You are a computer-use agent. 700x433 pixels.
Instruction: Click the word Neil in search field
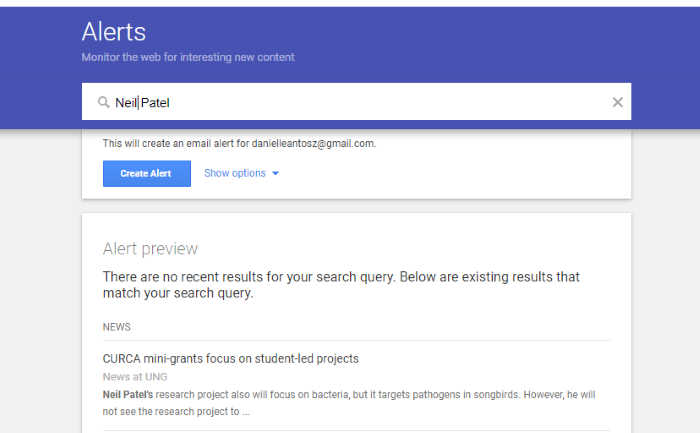[126, 103]
